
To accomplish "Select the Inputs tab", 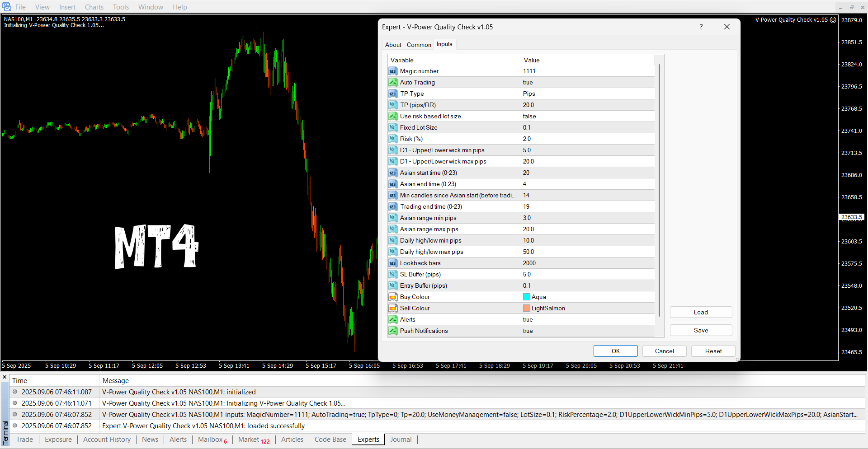I will coord(444,44).
